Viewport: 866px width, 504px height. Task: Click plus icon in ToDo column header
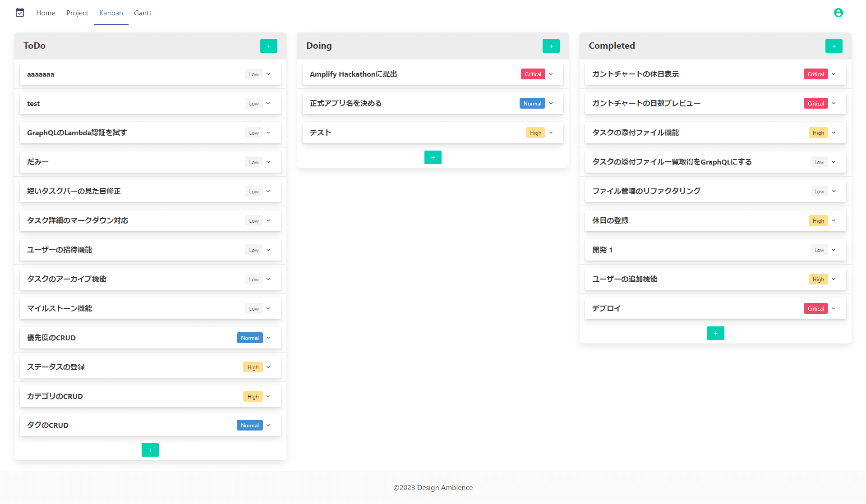(x=268, y=46)
